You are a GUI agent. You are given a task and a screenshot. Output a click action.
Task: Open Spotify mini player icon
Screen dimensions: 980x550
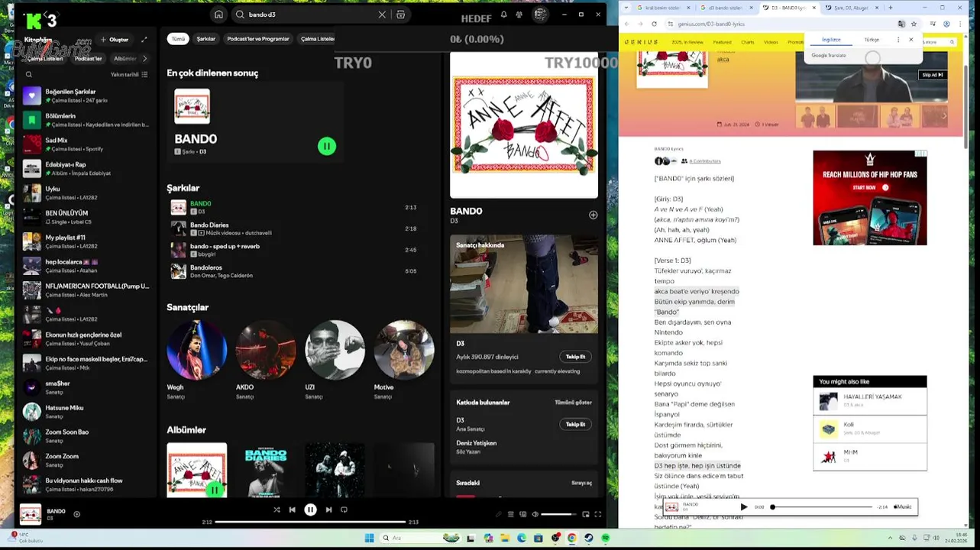tap(586, 514)
